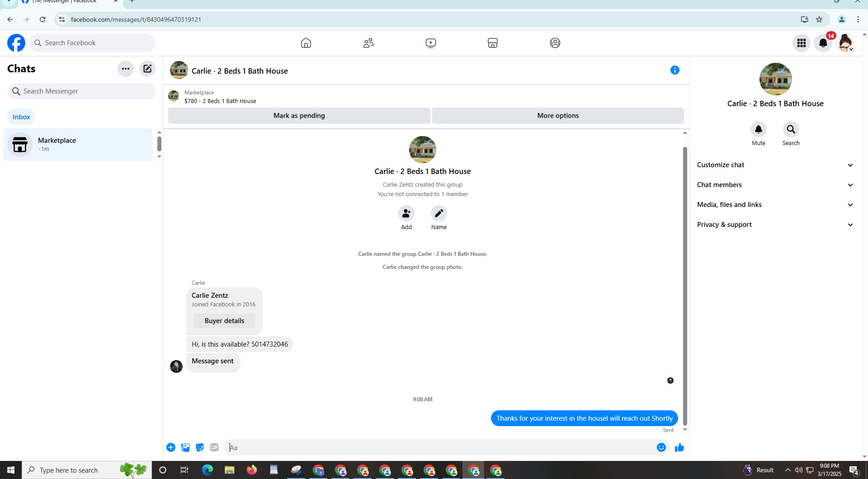Send a like with thumbs-up icon
This screenshot has width=868, height=479.
(679, 447)
